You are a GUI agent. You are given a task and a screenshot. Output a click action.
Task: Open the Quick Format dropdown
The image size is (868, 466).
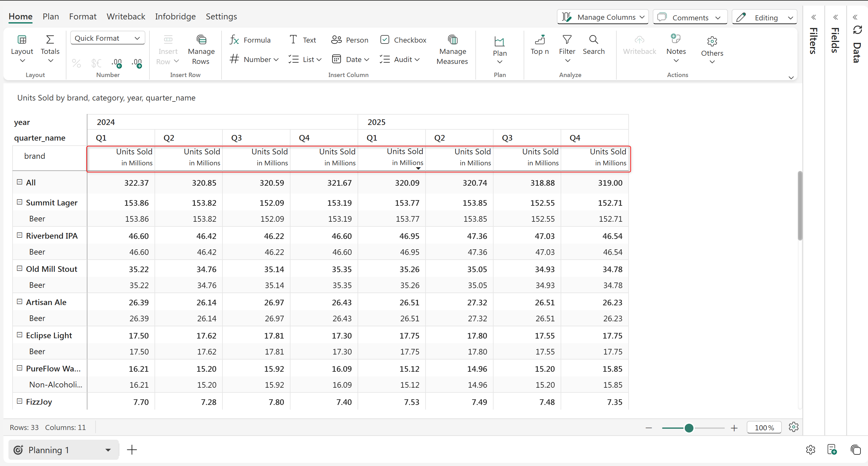point(107,38)
